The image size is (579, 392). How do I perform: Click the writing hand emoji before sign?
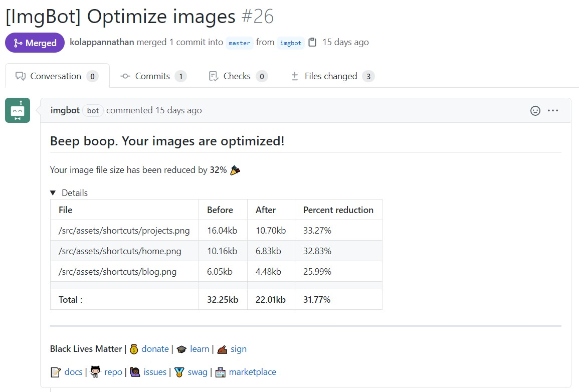(x=222, y=349)
